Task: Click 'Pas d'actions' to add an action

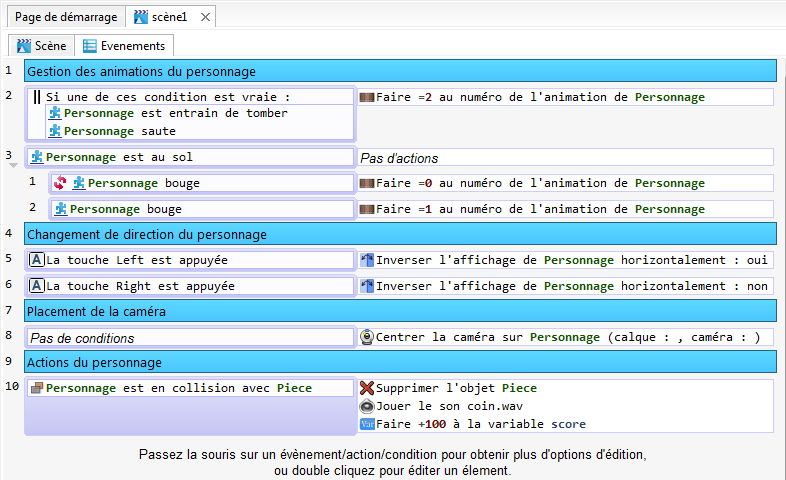Action: 399,158
